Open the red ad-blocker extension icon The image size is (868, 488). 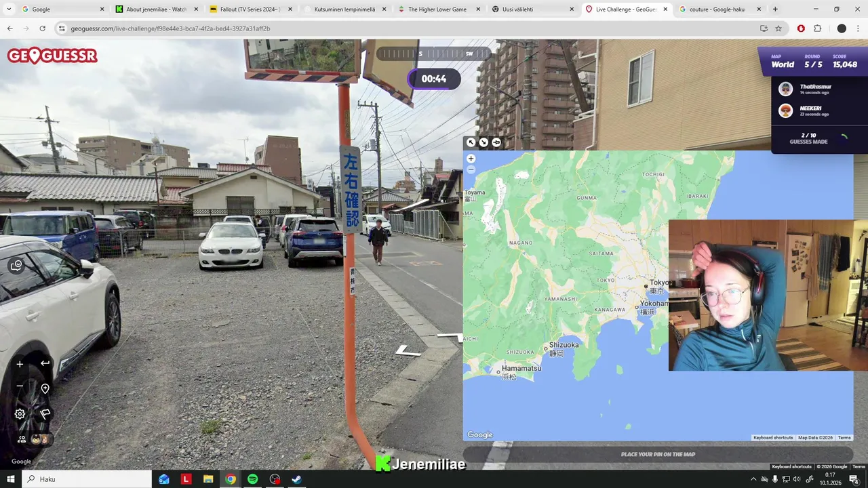801,28
